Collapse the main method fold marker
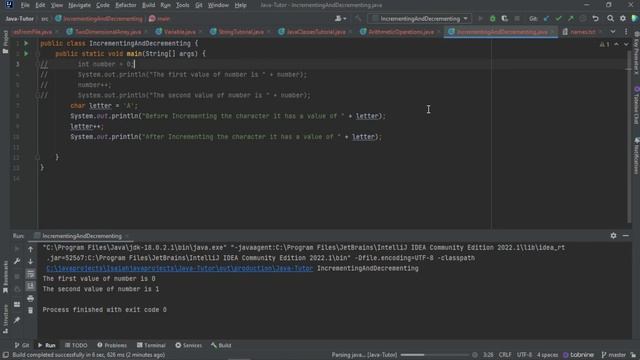Screen dimensions: 640x360 pyautogui.click(x=37, y=54)
